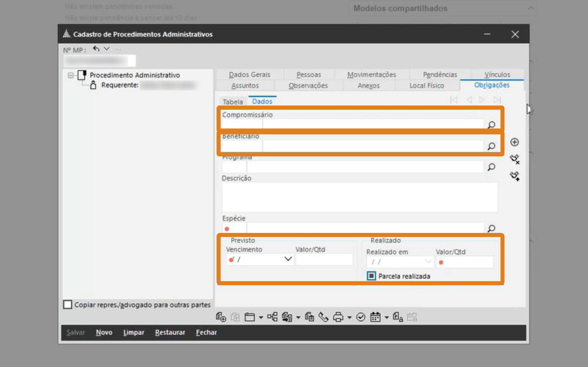Image resolution: width=588 pixels, height=367 pixels.
Task: Click the add document plus icon
Action: pos(221,317)
